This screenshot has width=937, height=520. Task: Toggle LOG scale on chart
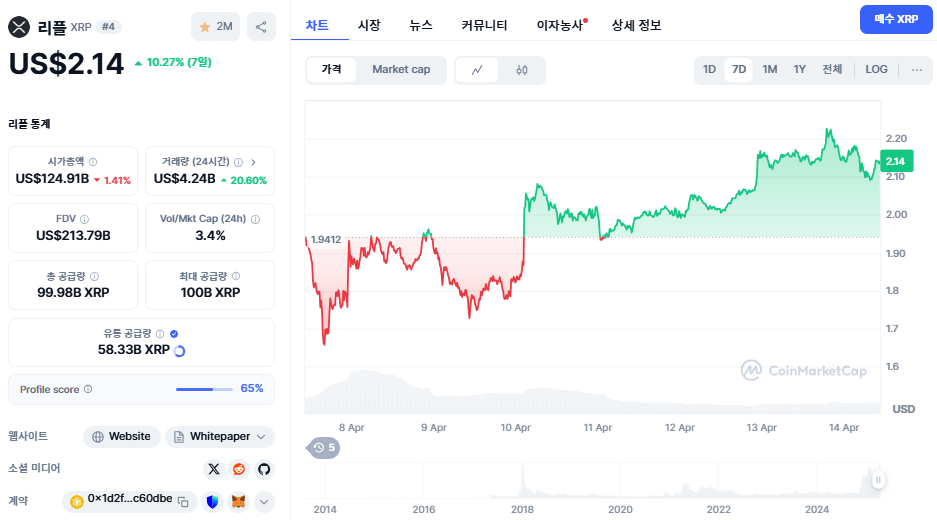876,70
